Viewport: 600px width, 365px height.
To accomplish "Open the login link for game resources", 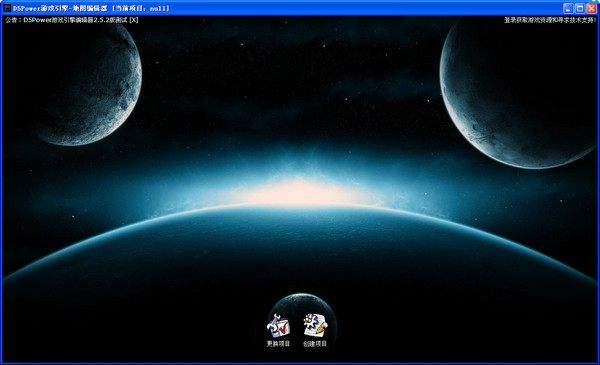I will tap(550, 20).
